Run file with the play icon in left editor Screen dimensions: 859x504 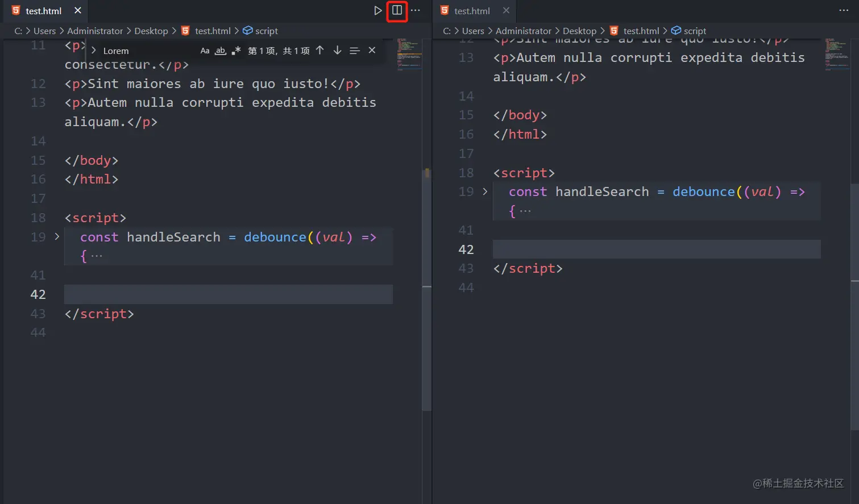[x=377, y=11]
